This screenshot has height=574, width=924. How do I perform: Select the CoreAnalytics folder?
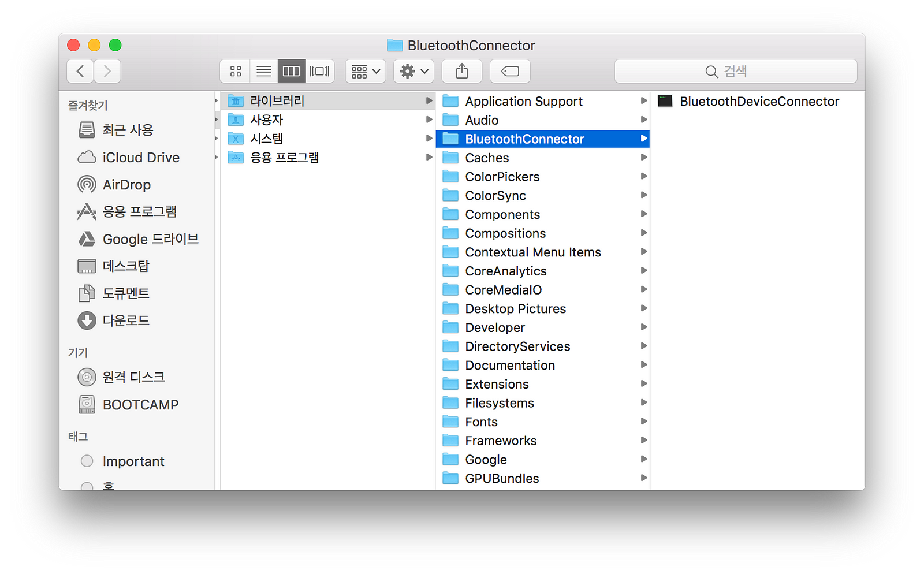coord(543,271)
